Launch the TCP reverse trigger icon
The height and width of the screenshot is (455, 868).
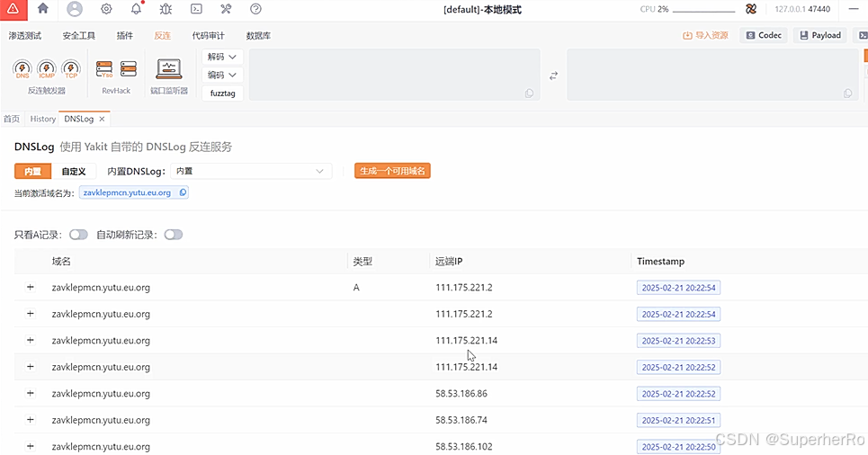pos(71,69)
